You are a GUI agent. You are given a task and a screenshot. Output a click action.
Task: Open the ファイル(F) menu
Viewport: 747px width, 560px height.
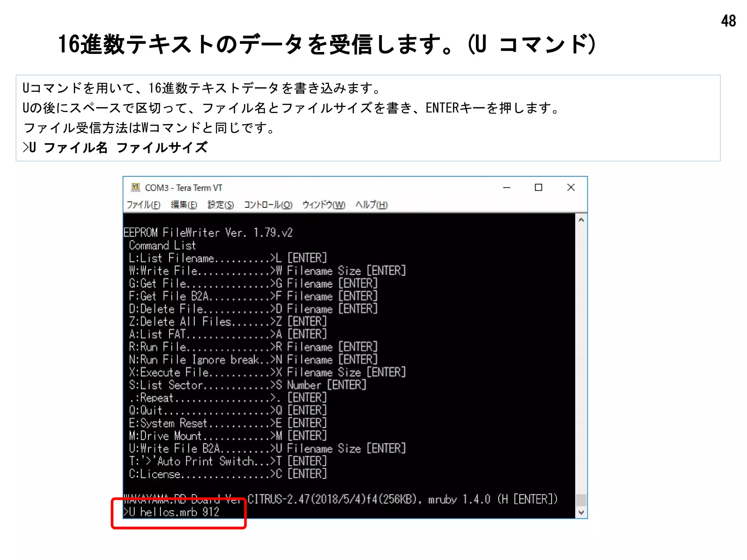(143, 205)
